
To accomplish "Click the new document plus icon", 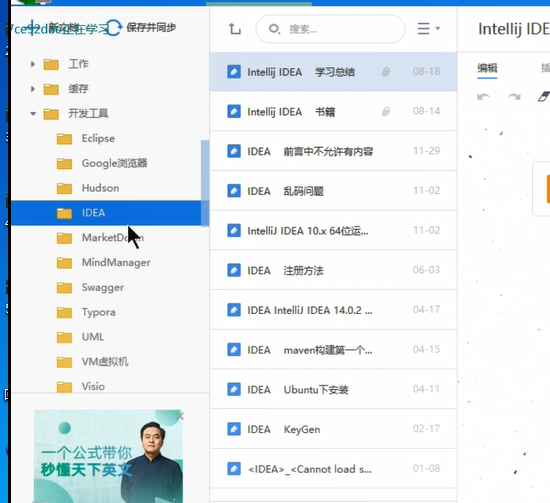I will (x=32, y=28).
